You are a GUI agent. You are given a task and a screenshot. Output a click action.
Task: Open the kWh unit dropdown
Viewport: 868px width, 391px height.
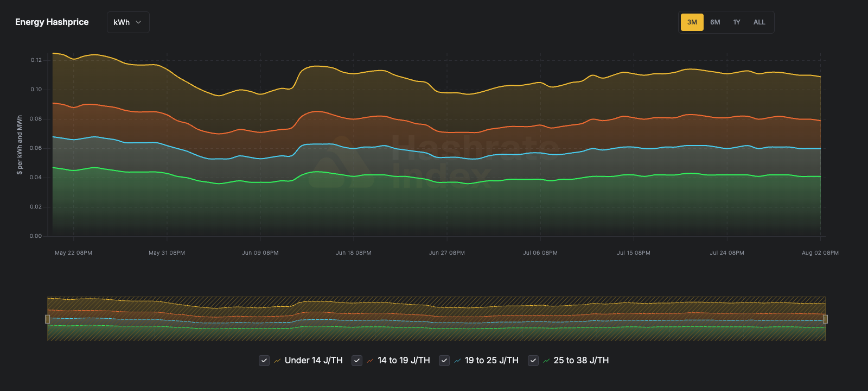coord(128,22)
